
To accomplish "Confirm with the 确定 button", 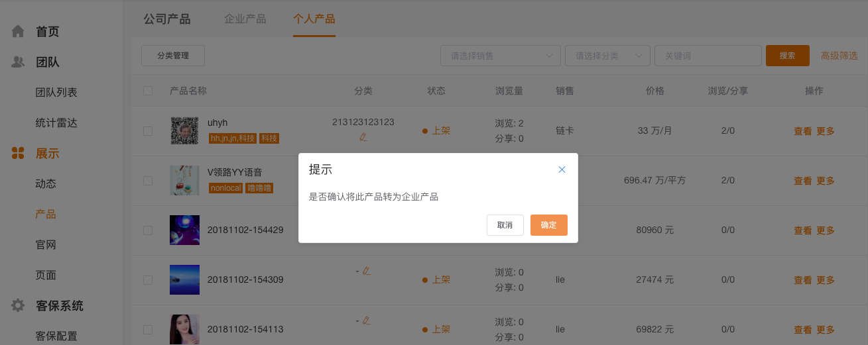I will click(x=548, y=225).
